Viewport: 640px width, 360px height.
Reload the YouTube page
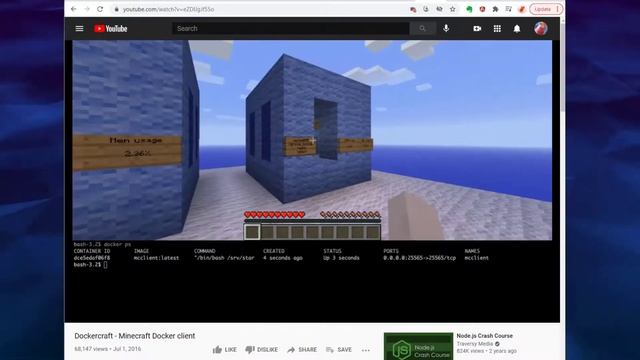(x=100, y=9)
